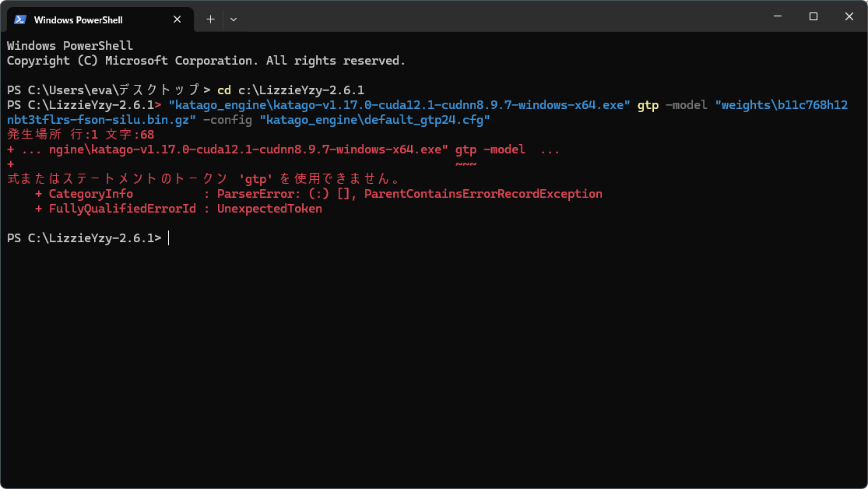The height and width of the screenshot is (489, 868).
Task: Click the yellow 'gtp' argument in command
Action: click(648, 105)
